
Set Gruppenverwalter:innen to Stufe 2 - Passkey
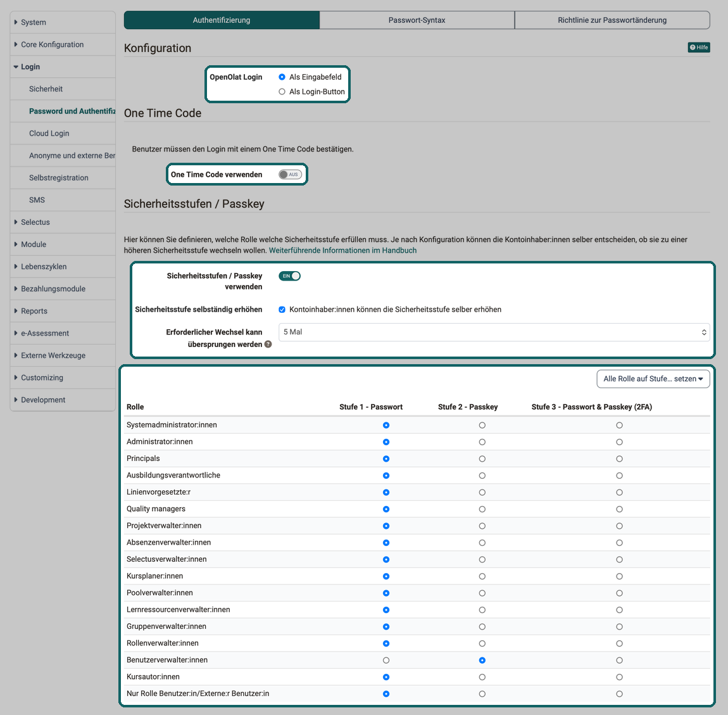(x=482, y=627)
